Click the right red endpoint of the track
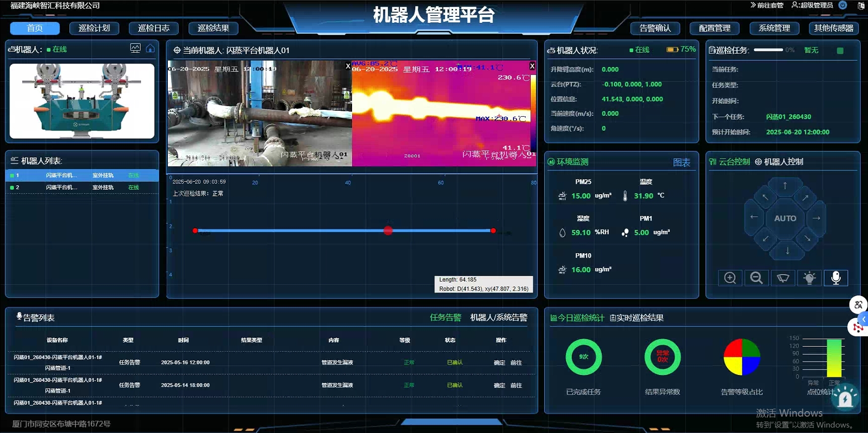This screenshot has height=433, width=868. [x=493, y=230]
